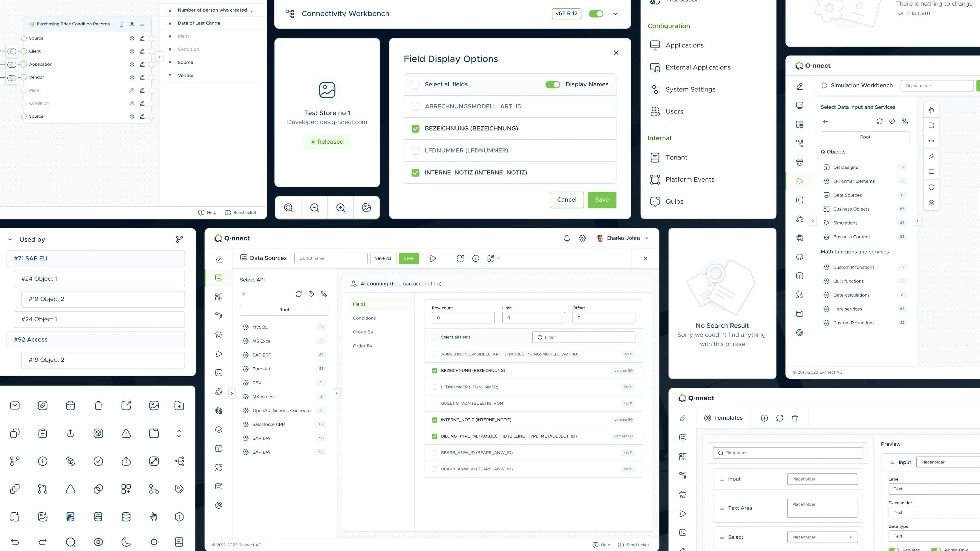Screen dimensions: 980x551
Task: Collapse Select API panel with left chevron
Action: click(336, 393)
